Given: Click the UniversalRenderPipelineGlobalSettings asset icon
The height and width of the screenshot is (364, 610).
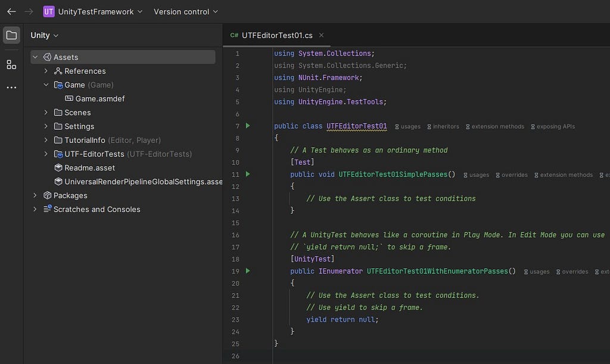Looking at the screenshot, I should coord(58,182).
